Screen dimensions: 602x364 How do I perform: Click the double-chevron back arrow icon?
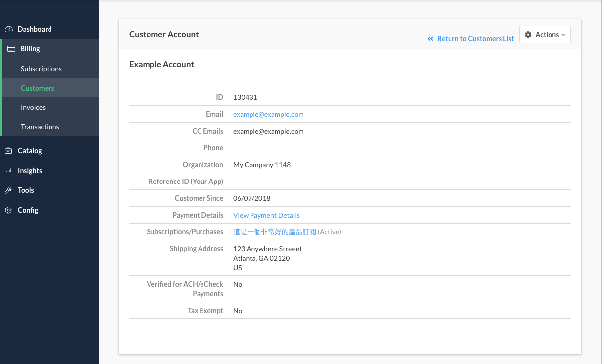pos(430,39)
